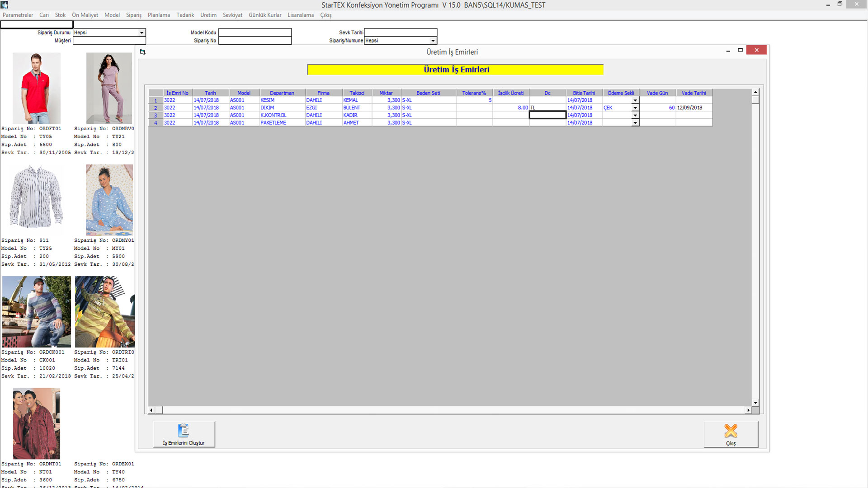868x488 pixels.
Task: Click the grid's scroll down arrow
Action: (x=755, y=403)
